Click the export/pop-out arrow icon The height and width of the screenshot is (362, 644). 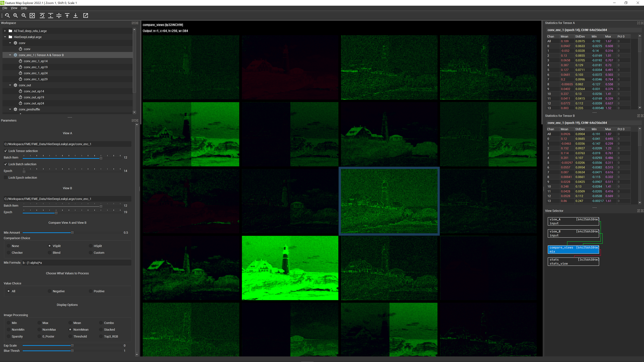point(86,16)
